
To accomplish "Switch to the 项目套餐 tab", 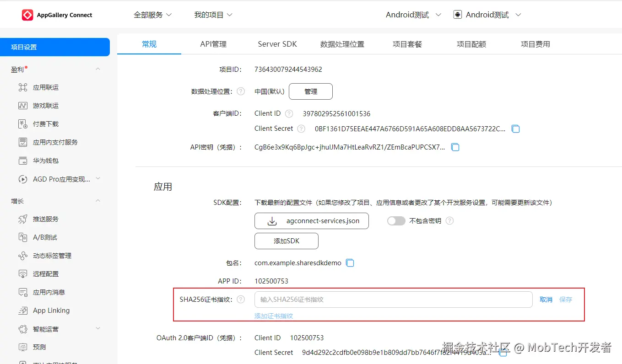I will pos(407,44).
